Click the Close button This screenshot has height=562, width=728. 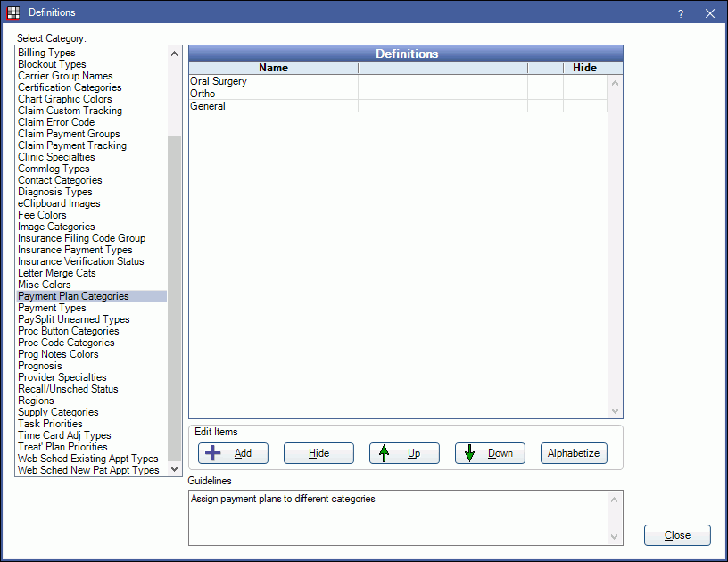[x=677, y=535]
